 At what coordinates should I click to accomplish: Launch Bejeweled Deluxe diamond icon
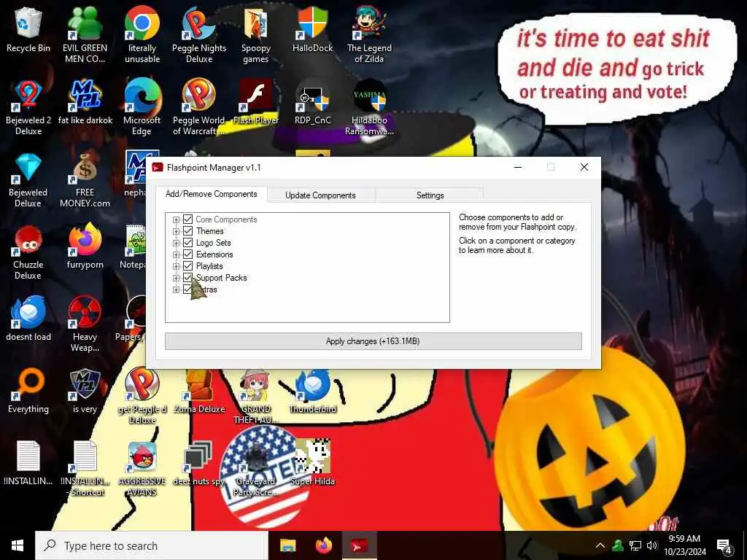(x=28, y=180)
